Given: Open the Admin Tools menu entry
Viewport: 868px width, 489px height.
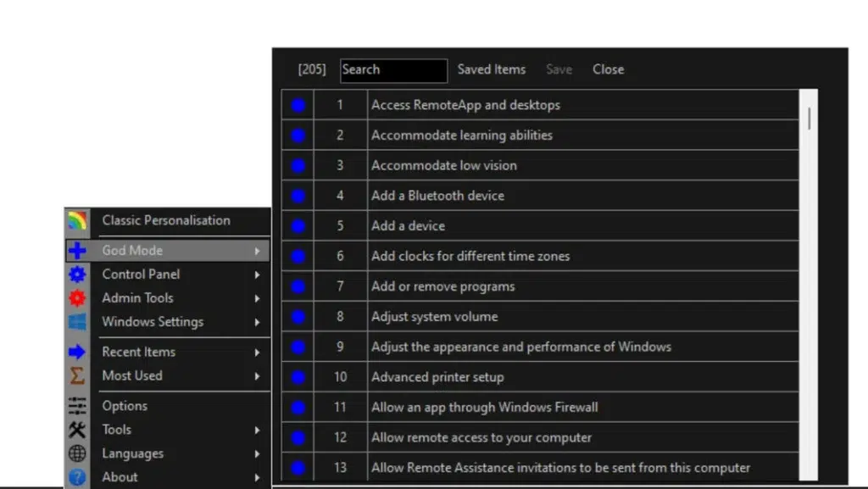Looking at the screenshot, I should point(137,298).
